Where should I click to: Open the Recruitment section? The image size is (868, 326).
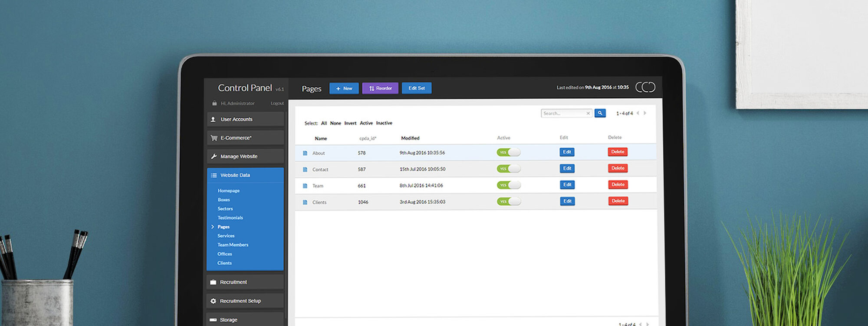pos(246,282)
